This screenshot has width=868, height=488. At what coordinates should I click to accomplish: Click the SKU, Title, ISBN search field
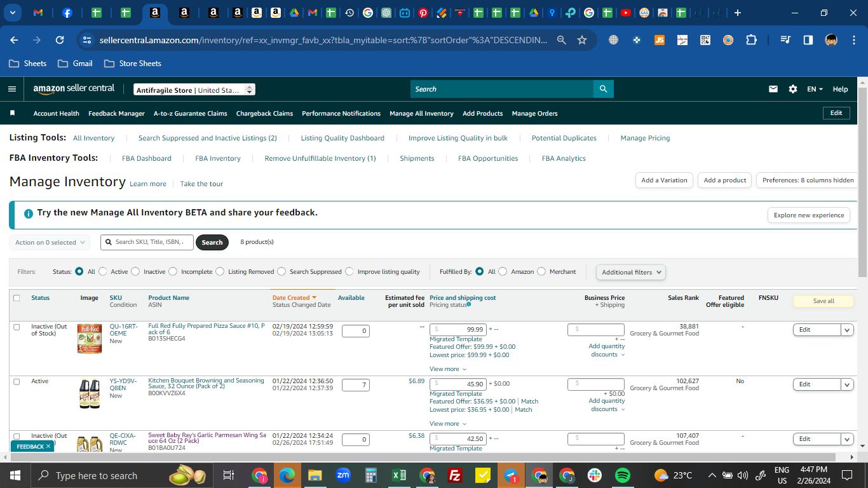point(146,242)
